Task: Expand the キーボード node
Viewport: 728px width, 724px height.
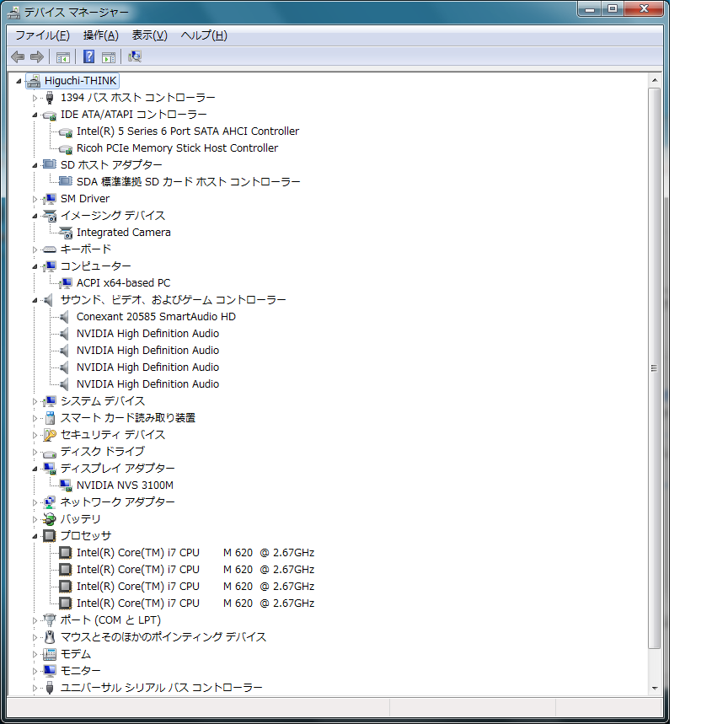Action: pyautogui.click(x=35, y=249)
